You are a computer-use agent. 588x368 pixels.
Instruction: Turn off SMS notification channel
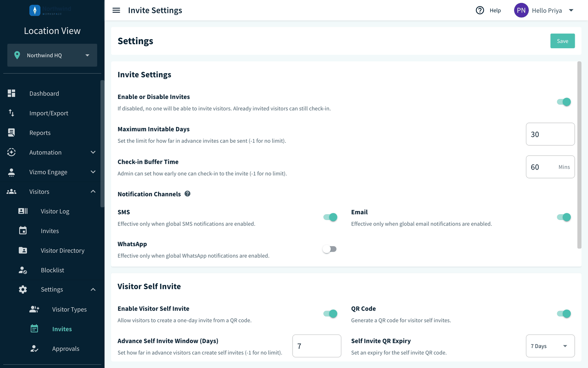point(330,217)
